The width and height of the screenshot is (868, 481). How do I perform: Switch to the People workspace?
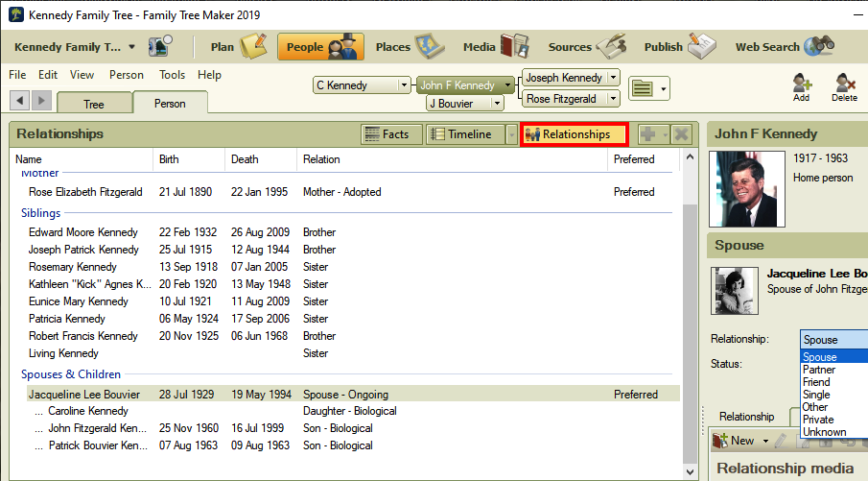tap(320, 46)
